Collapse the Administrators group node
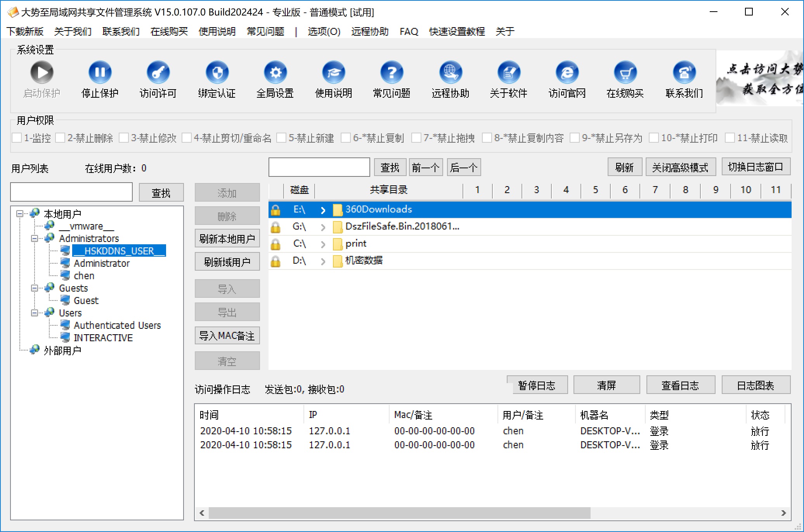804x532 pixels. (35, 238)
